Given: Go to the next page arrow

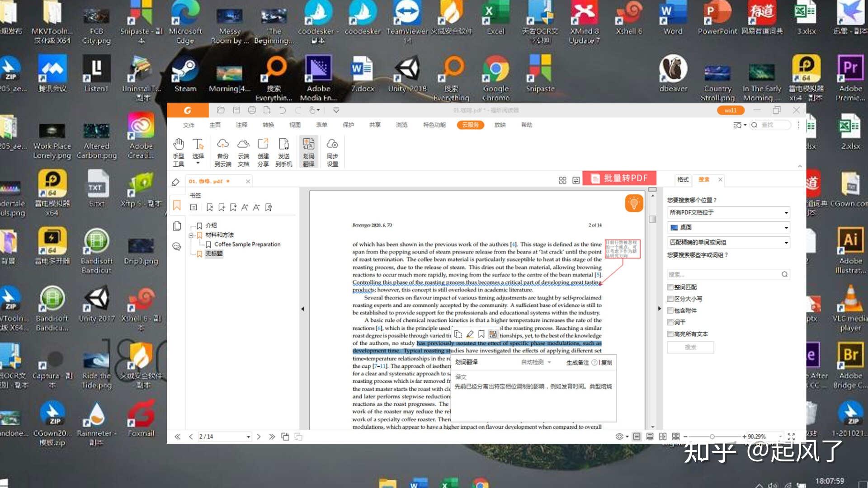Looking at the screenshot, I should coord(259,436).
